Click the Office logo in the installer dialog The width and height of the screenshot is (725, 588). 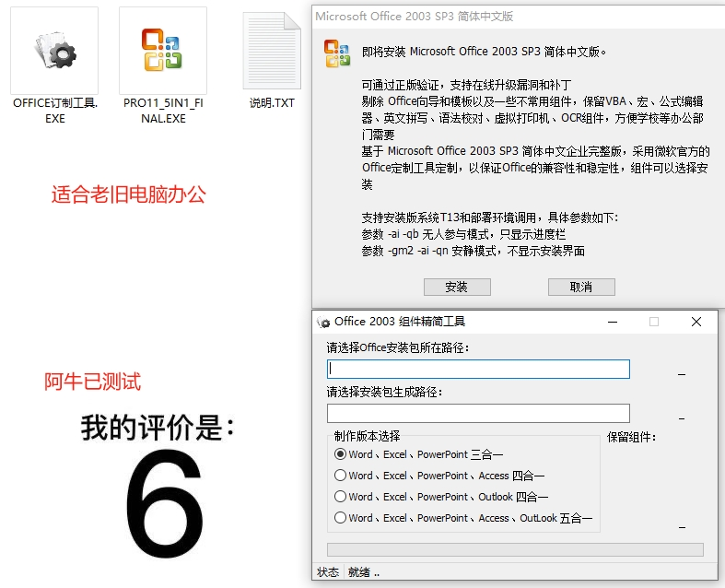click(x=337, y=53)
